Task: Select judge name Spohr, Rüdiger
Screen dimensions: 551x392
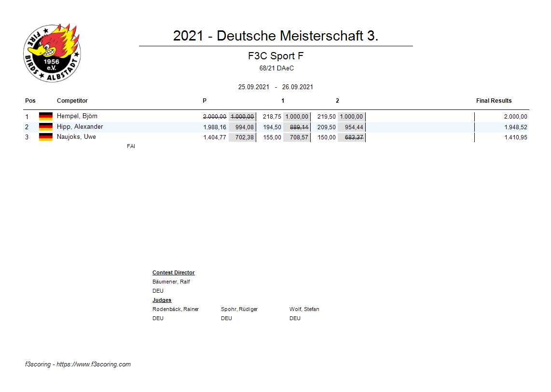Action: (239, 309)
